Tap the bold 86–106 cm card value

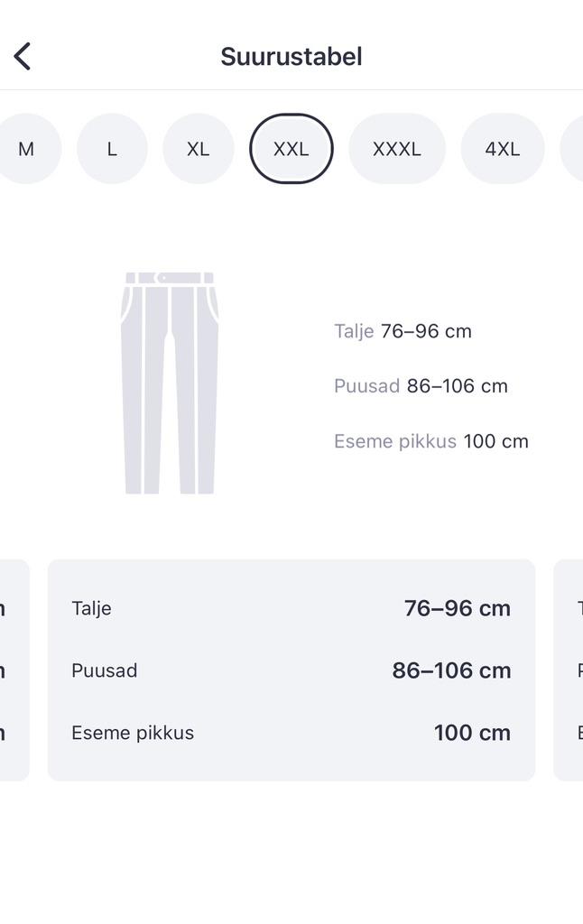pos(451,670)
